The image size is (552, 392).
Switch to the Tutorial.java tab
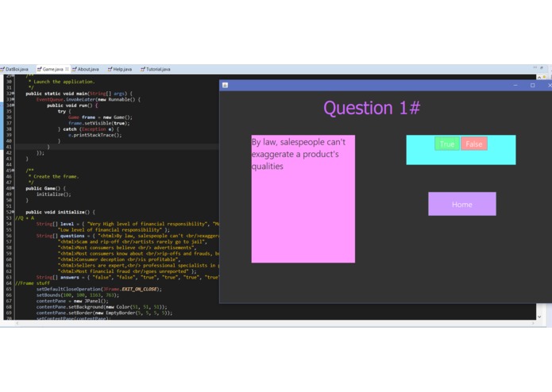coord(155,69)
